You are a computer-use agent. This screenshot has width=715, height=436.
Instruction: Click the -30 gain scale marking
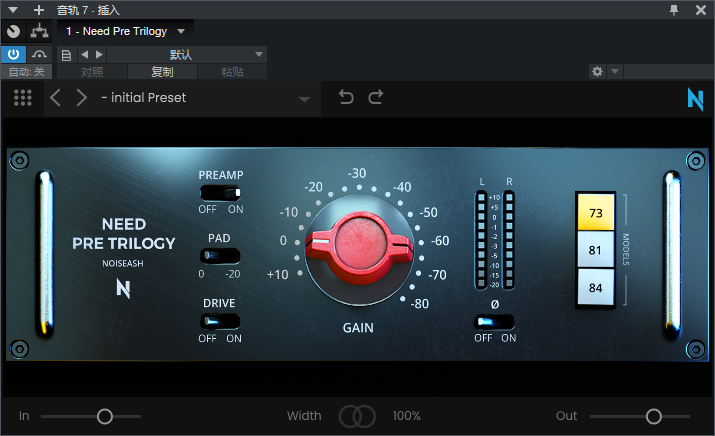coord(357,173)
